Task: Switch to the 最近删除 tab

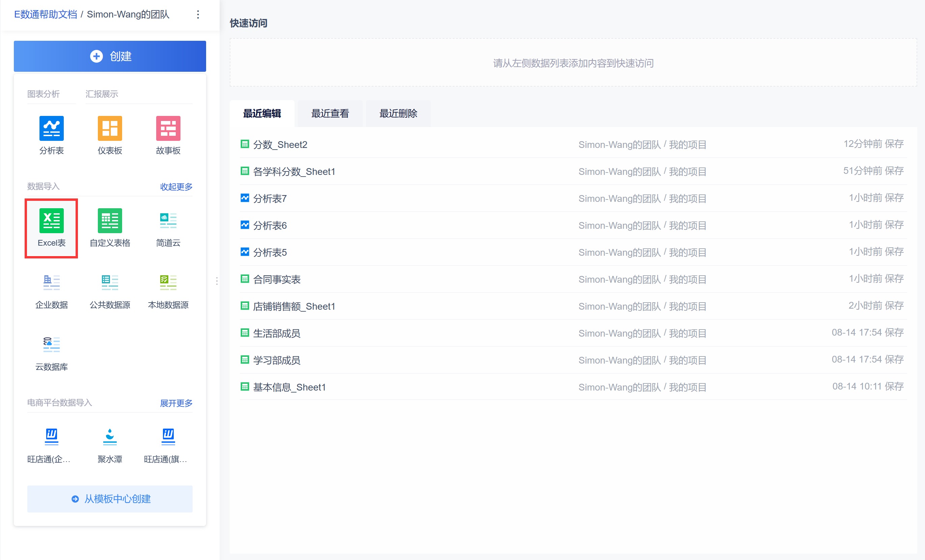Action: coord(398,114)
